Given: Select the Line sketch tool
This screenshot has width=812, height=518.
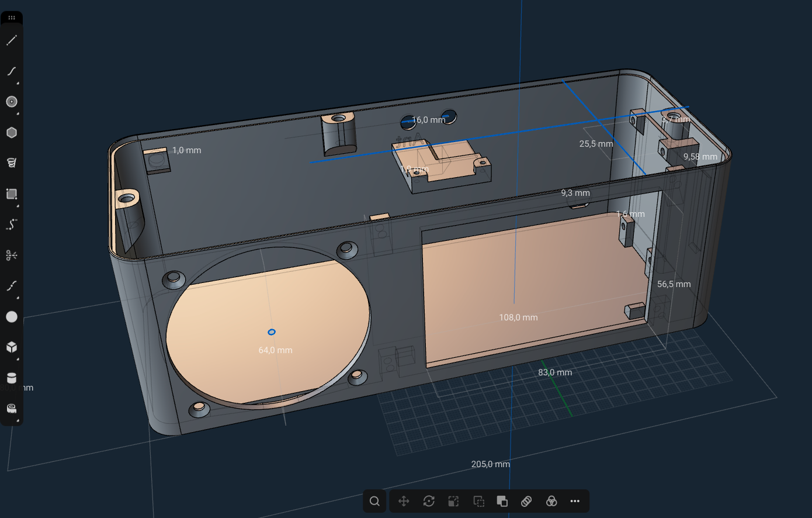Looking at the screenshot, I should tap(12, 40).
